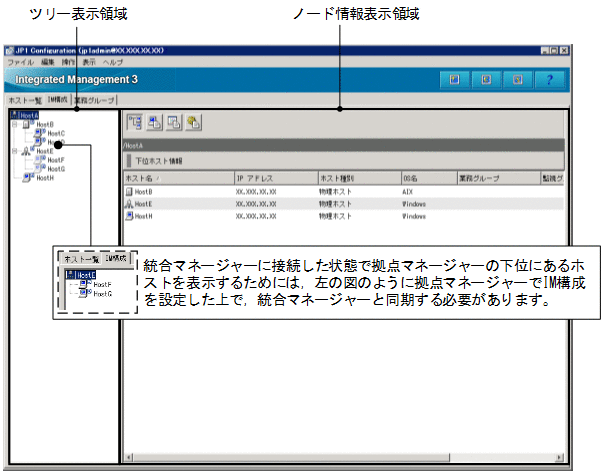This screenshot has height=475, width=603.
Task: Select the HostA root node icon in tree
Action: click(15, 115)
